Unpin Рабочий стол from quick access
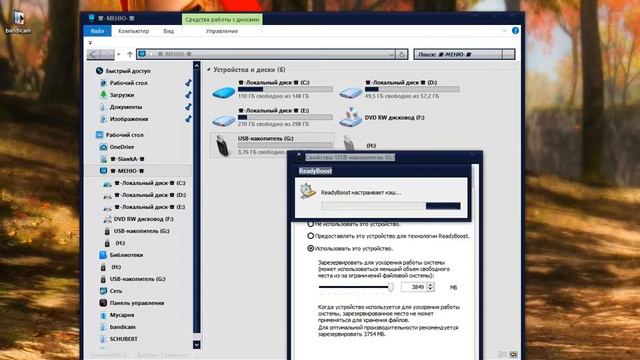 tap(188, 83)
